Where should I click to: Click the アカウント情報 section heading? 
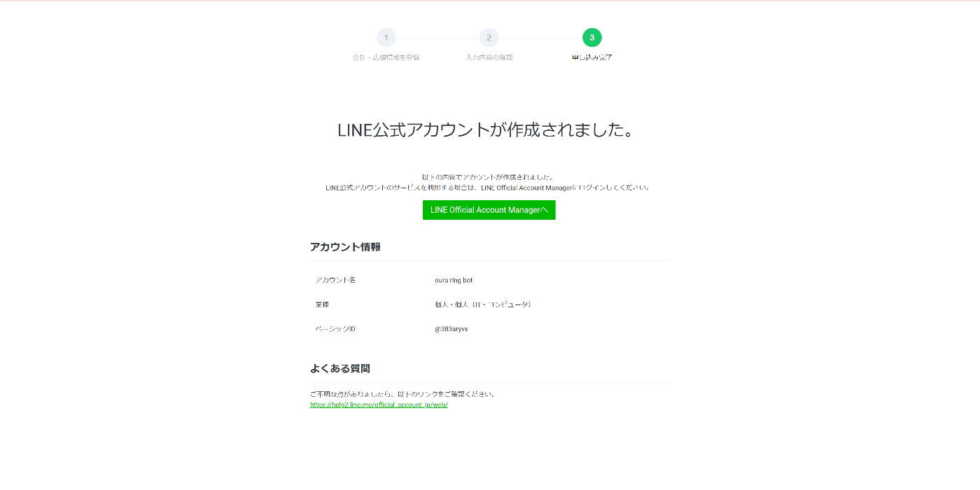pos(345,247)
